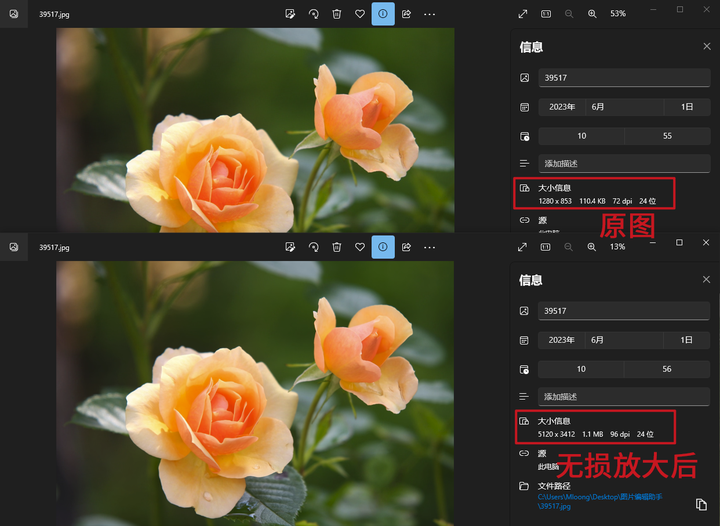Zoom out in top window at 53%
The width and height of the screenshot is (720, 526).
coord(569,14)
